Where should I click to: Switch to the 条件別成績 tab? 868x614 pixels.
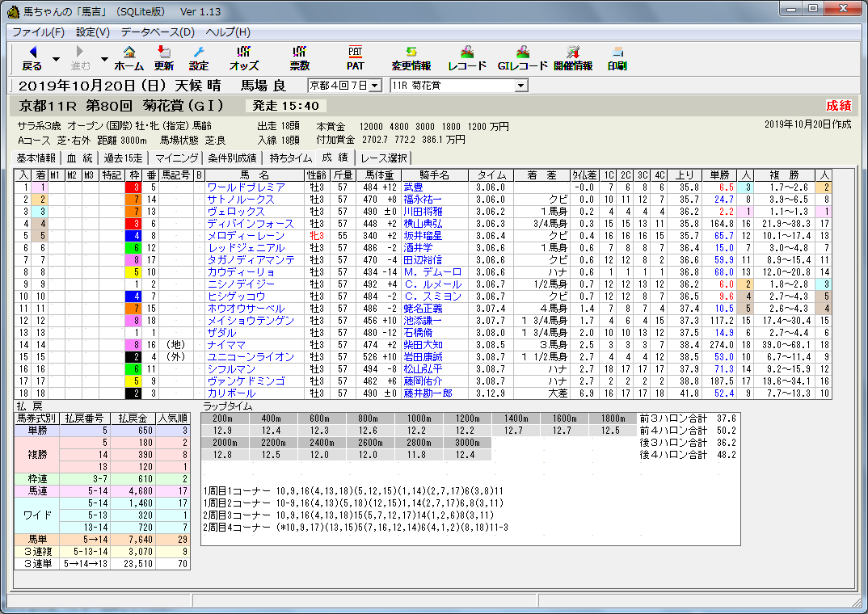[233, 158]
